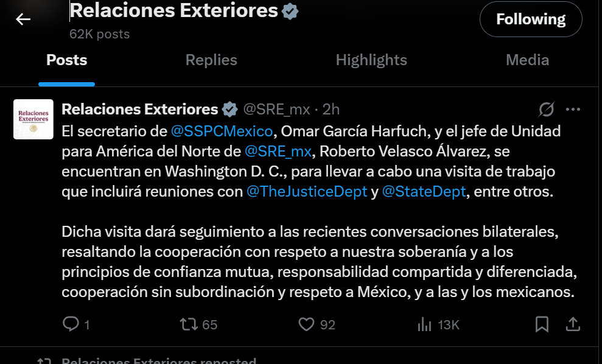Viewport: 602px width, 364px height.
Task: Switch to the Replies tab
Action: coord(211,60)
